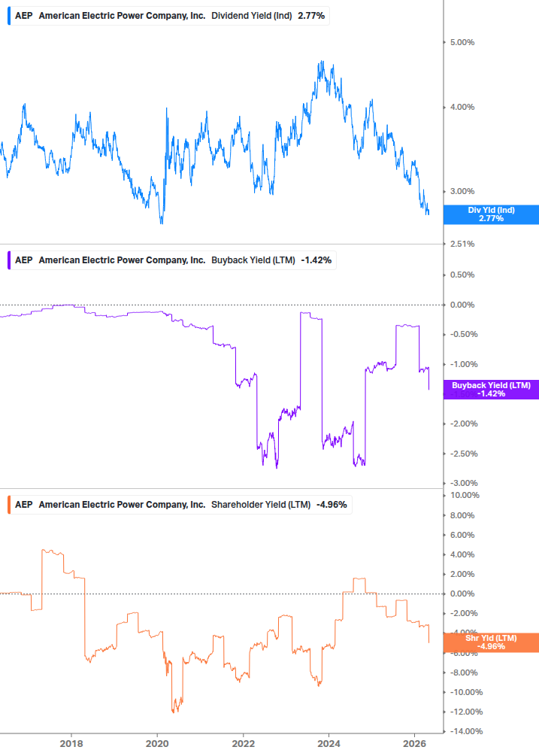Viewport: 539px width, 756px height.
Task: Click the AEP ticker in the Dividend Yield legend
Action: click(x=23, y=16)
